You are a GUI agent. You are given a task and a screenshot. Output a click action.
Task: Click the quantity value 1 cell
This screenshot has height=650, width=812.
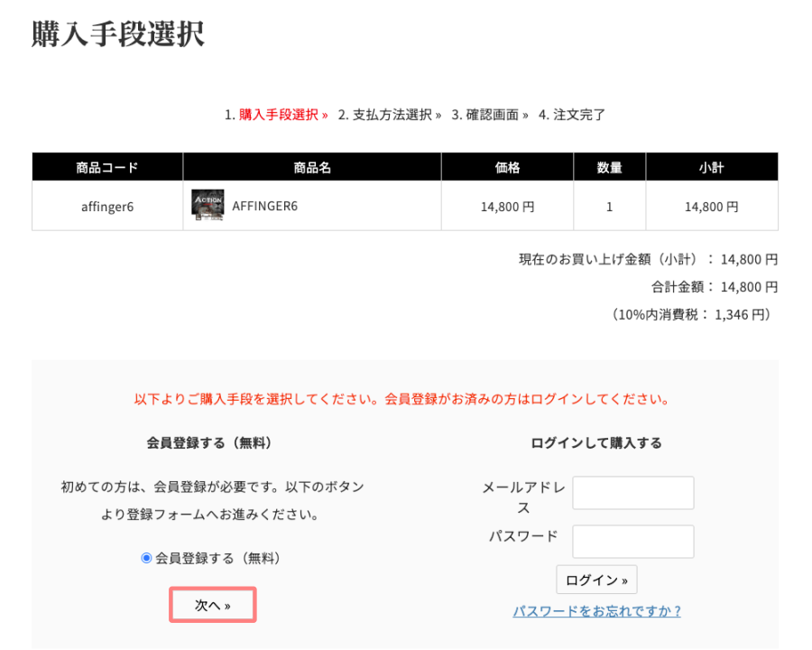point(609,207)
